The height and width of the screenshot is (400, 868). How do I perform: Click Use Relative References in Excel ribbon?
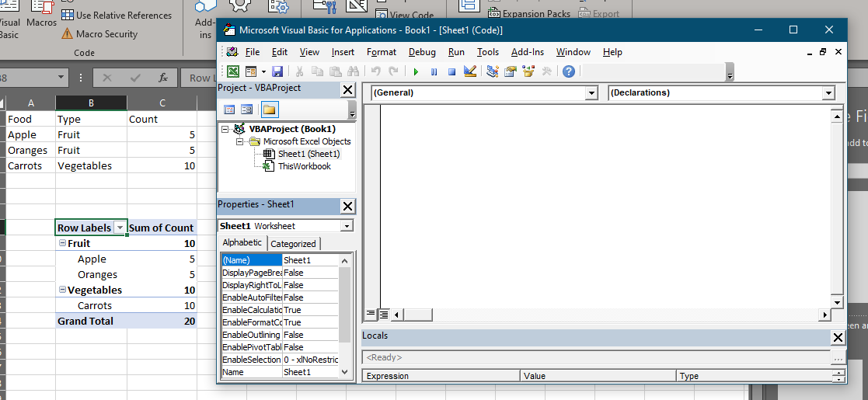(117, 15)
